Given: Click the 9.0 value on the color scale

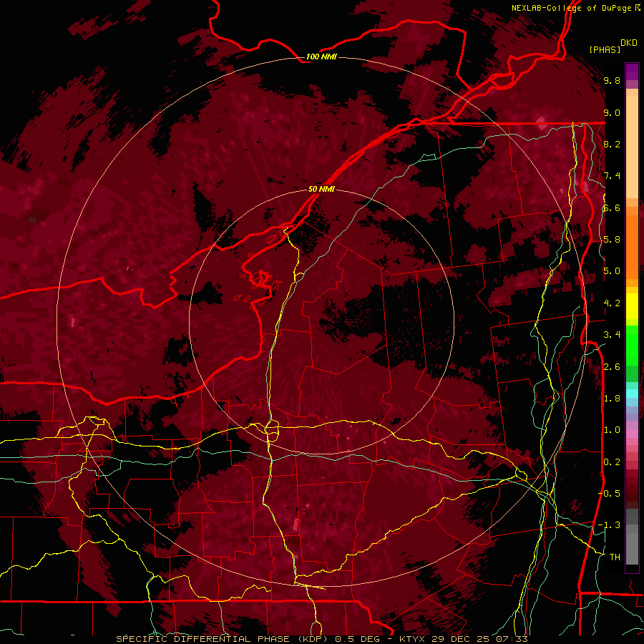Looking at the screenshot, I should coord(612,112).
